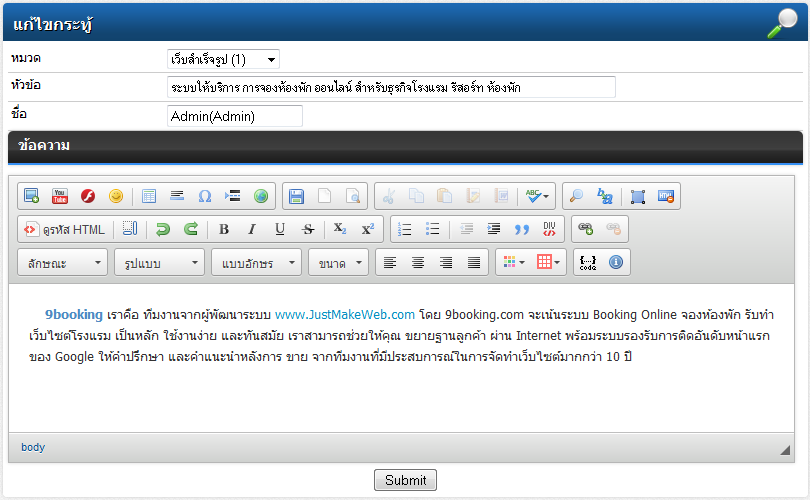Decrease indent
This screenshot has height=500, width=810.
[466, 229]
